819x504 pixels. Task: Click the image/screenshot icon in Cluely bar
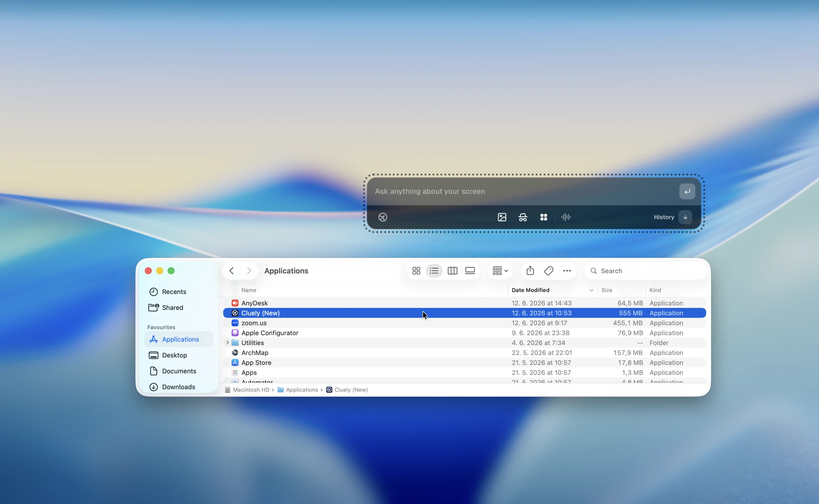coord(502,217)
